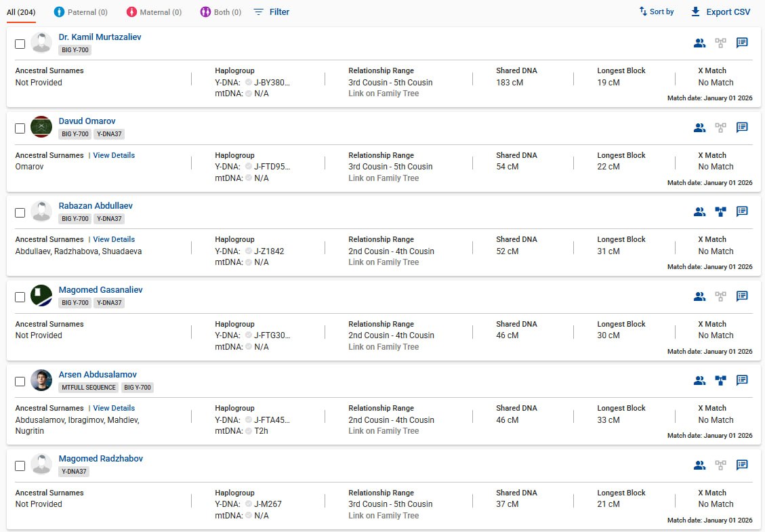Open notes icon for Dr. Kamil Murtazaliev
The image size is (765, 532).
point(742,43)
